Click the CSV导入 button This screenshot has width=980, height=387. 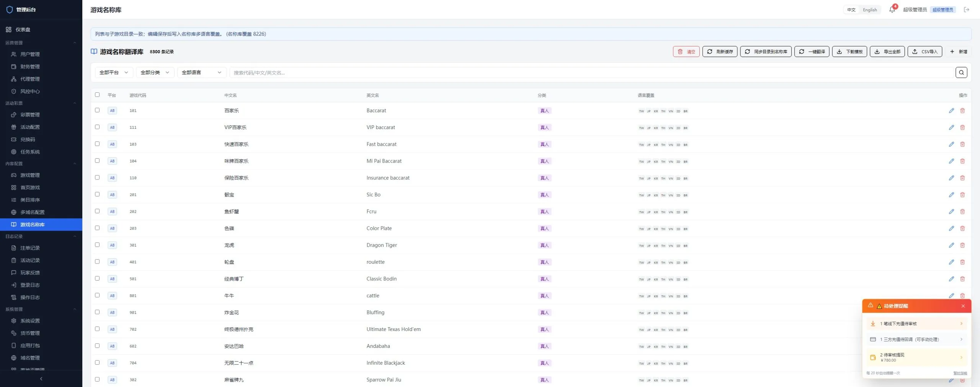point(924,52)
